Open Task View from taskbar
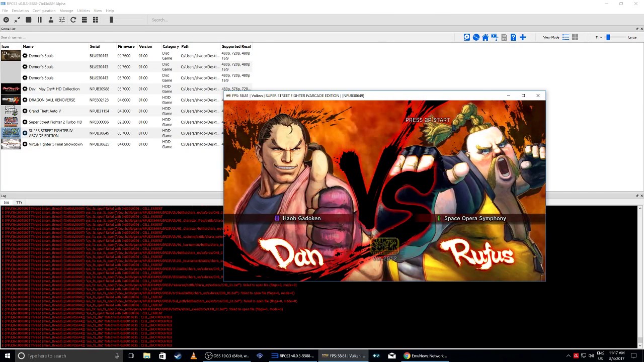 (x=131, y=355)
